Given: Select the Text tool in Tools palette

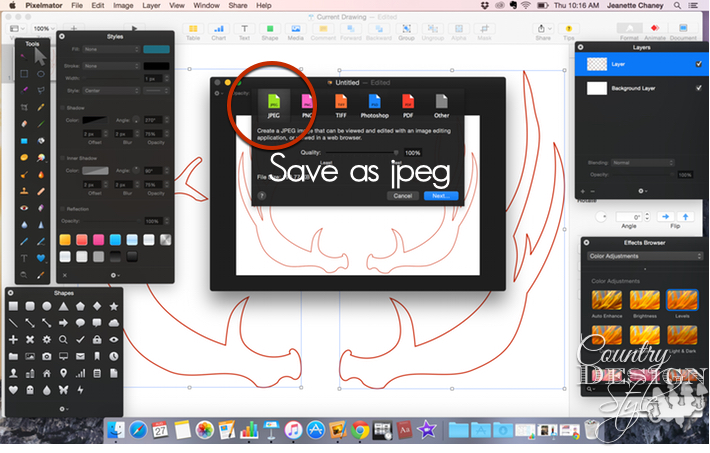Looking at the screenshot, I should (x=24, y=258).
